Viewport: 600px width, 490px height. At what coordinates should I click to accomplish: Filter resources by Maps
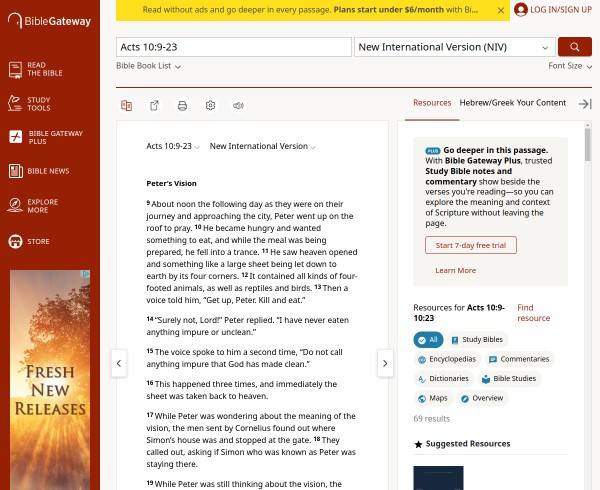[x=433, y=398]
